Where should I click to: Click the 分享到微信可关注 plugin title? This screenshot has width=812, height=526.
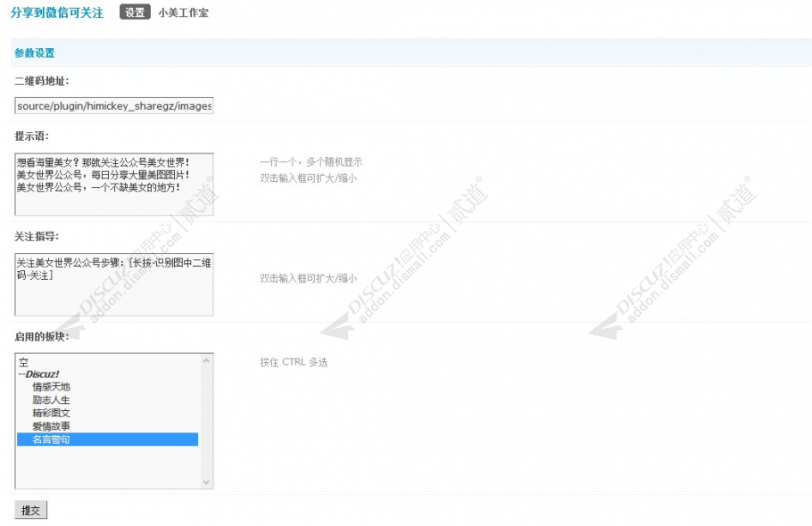[57, 13]
